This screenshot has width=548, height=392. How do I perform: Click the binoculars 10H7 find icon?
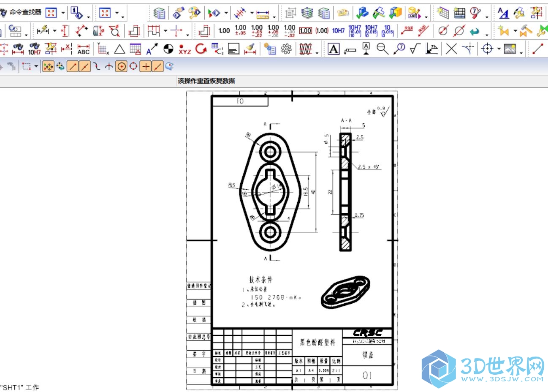coord(34,49)
